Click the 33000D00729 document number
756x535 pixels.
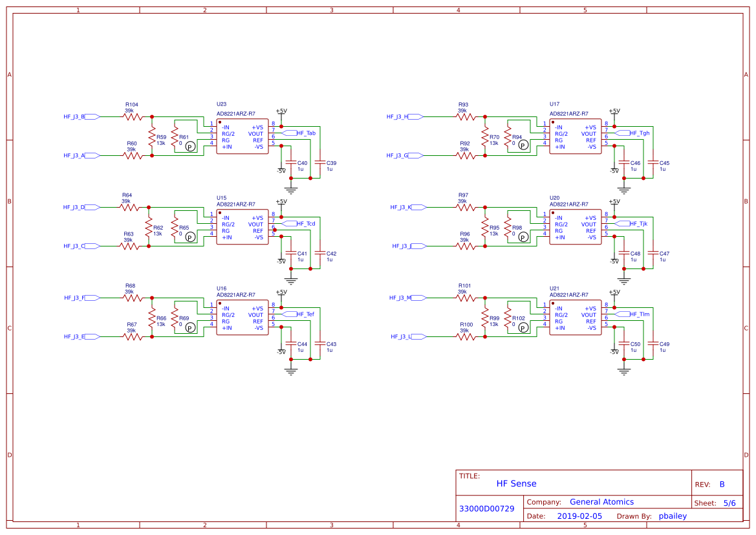coord(486,508)
